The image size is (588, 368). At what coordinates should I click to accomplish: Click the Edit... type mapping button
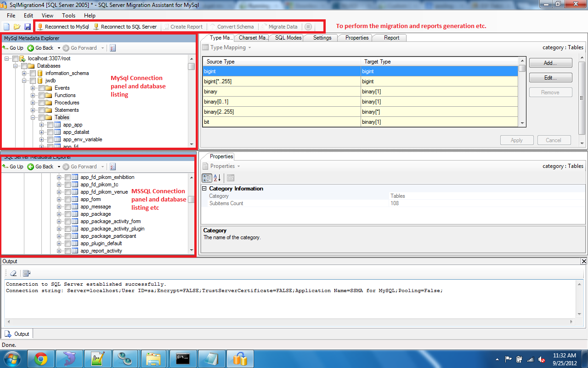coord(550,77)
